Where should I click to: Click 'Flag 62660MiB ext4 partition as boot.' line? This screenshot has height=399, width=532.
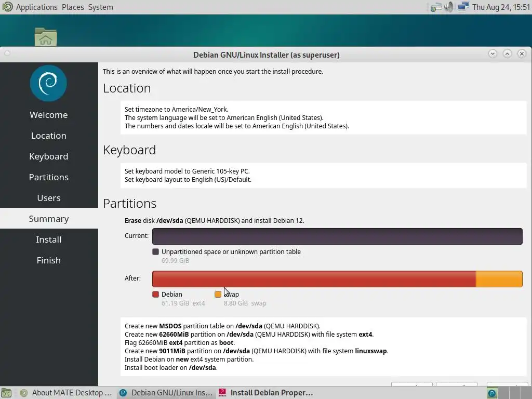pos(180,343)
